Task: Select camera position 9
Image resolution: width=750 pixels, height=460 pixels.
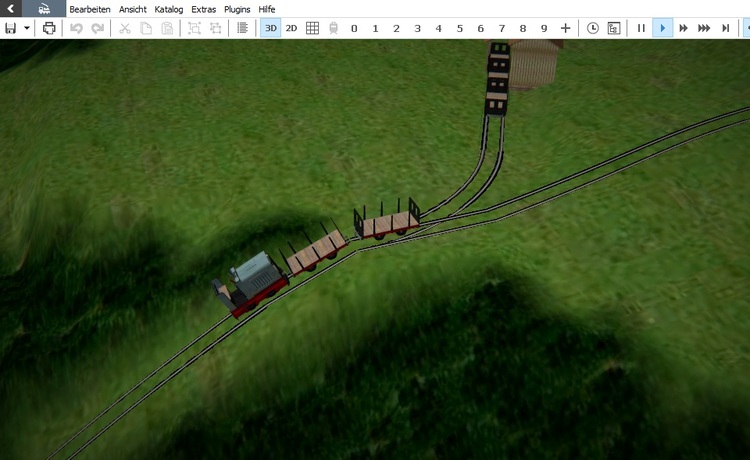Action: point(544,28)
